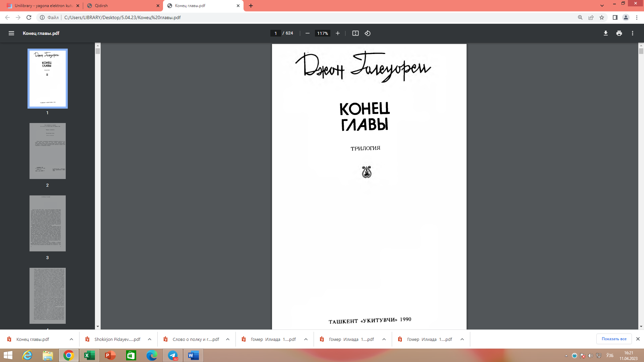The width and height of the screenshot is (644, 362).
Task: Zoom in the PDF with plus icon
Action: pos(338,33)
